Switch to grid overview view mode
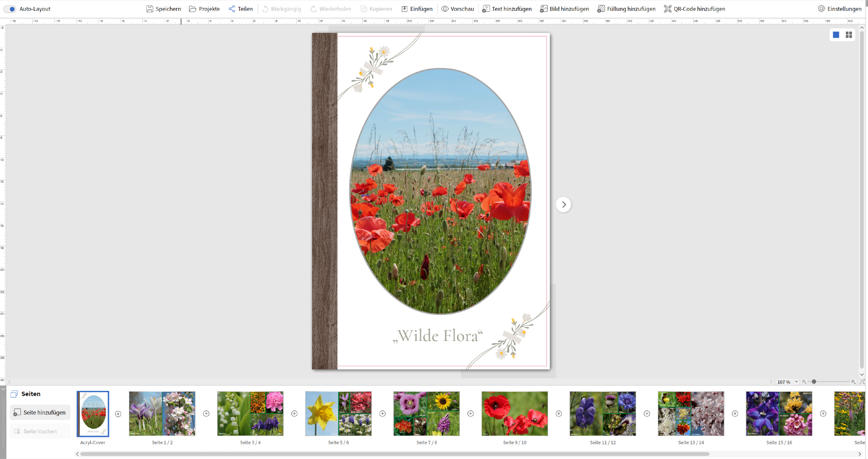Screen dimensions: 868x459 pyautogui.click(x=849, y=35)
